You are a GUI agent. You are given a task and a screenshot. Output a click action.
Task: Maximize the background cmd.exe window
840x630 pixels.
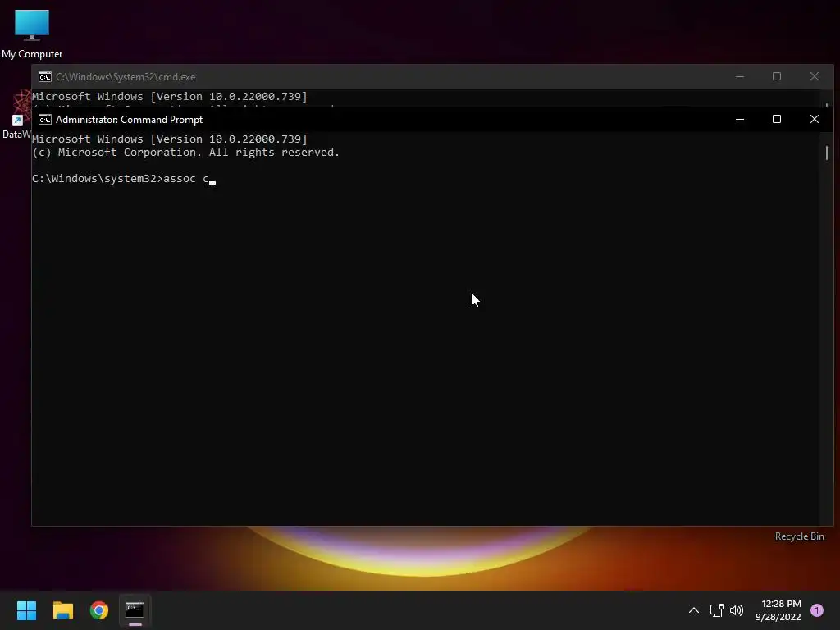click(x=777, y=76)
